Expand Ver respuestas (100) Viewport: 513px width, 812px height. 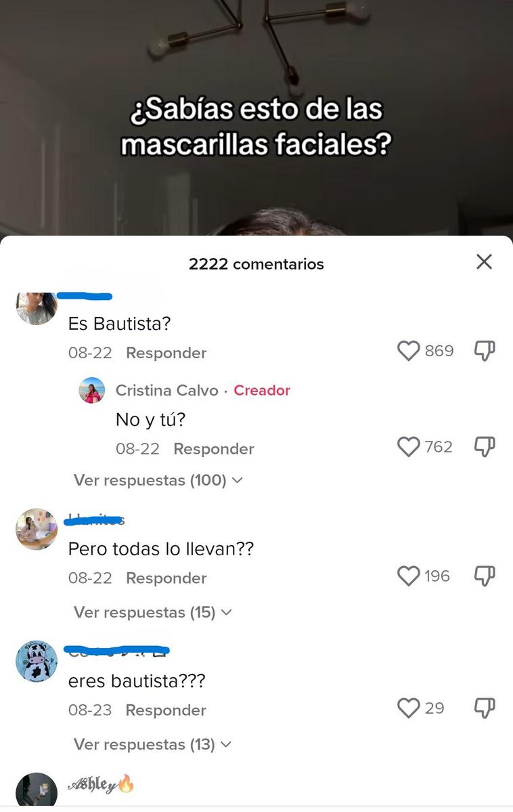click(x=158, y=480)
